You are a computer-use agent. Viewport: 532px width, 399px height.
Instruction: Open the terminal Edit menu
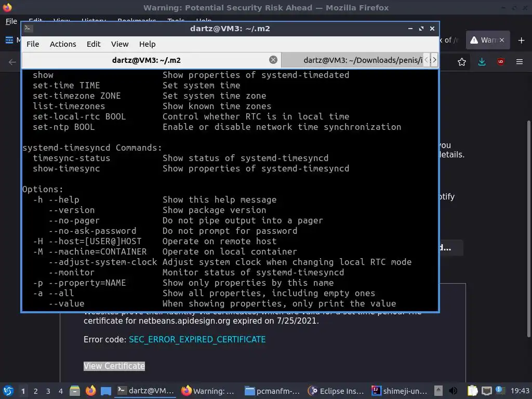point(94,44)
